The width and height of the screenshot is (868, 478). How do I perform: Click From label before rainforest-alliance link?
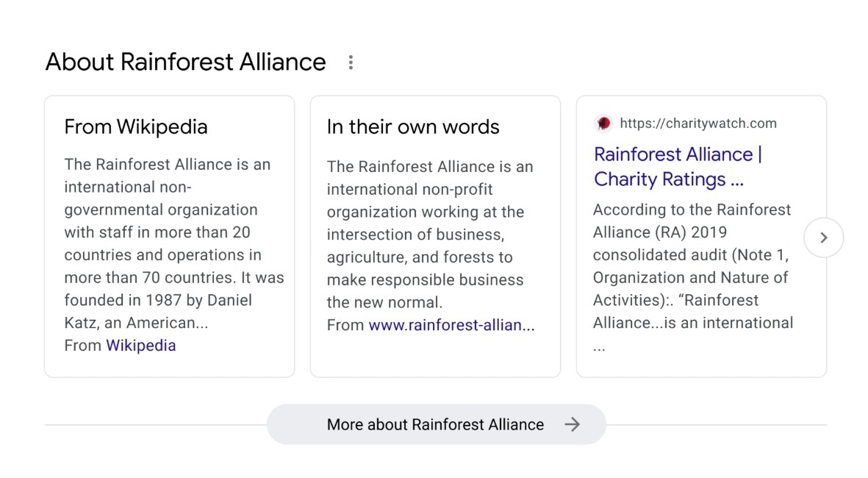click(x=345, y=325)
